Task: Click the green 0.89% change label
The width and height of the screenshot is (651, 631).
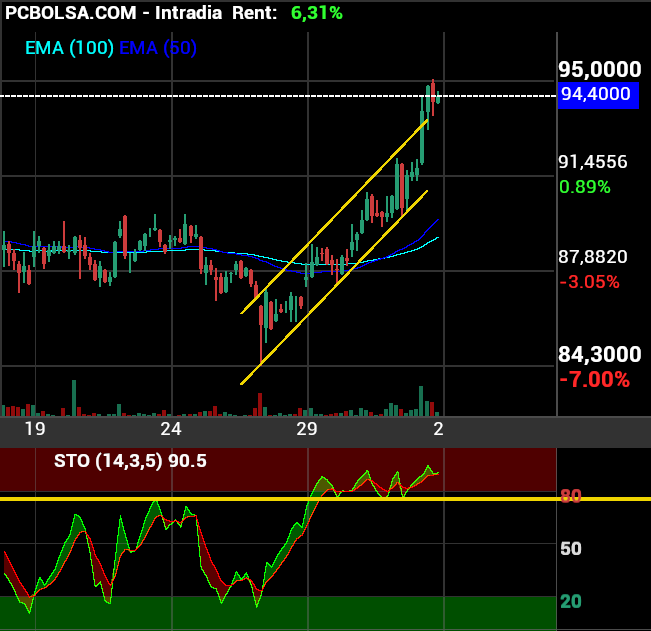Action: (x=584, y=187)
